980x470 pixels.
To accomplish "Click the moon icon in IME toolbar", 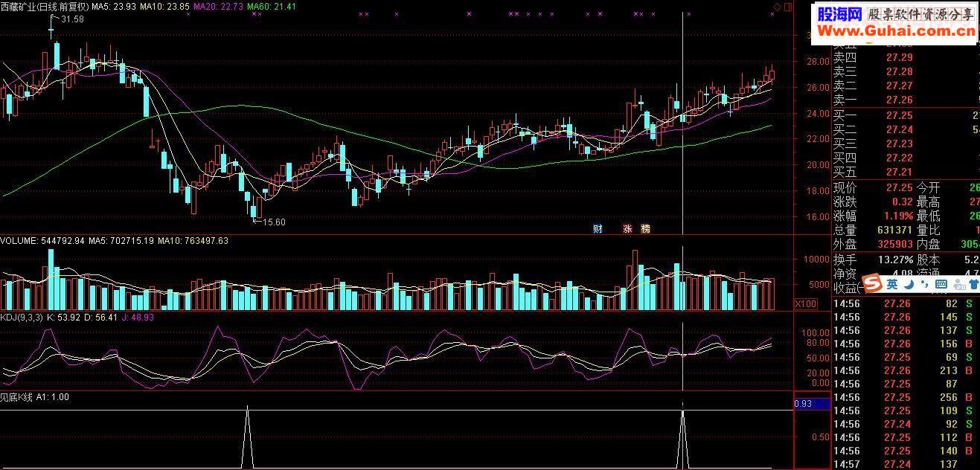I will coord(908,284).
